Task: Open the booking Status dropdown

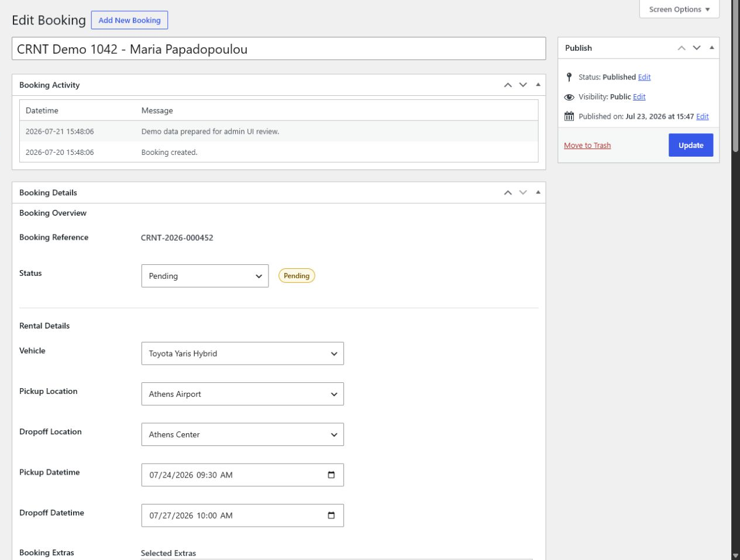Action: [x=205, y=276]
